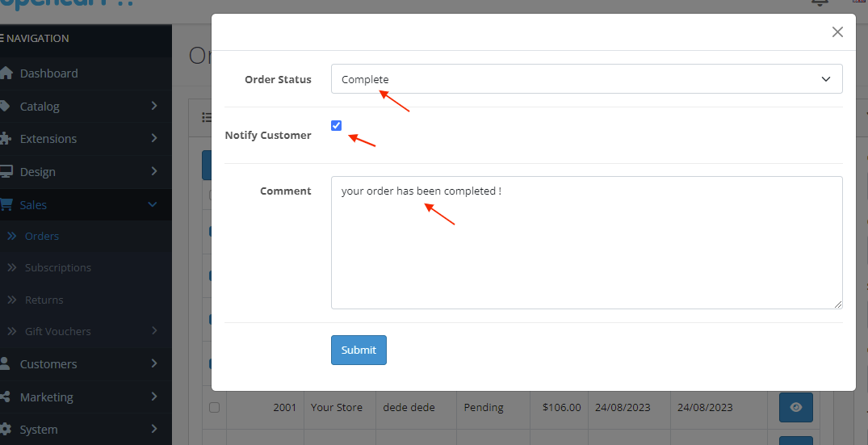Click the Extensions puzzle icon

coord(6,139)
